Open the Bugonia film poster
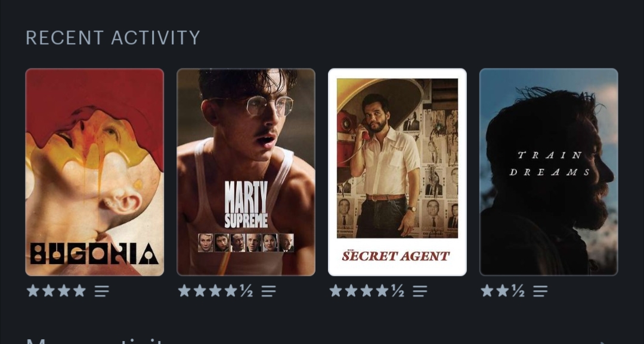644x344 pixels. pyautogui.click(x=94, y=172)
